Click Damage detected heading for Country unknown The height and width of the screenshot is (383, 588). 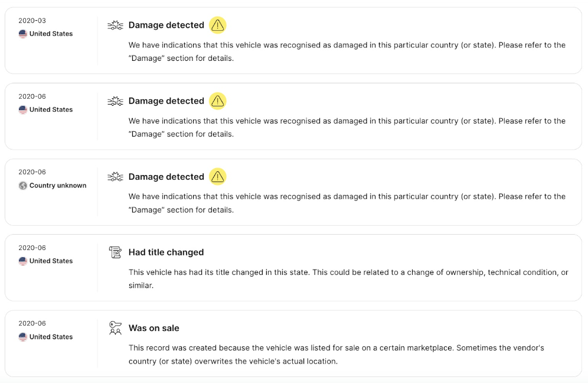click(x=166, y=177)
